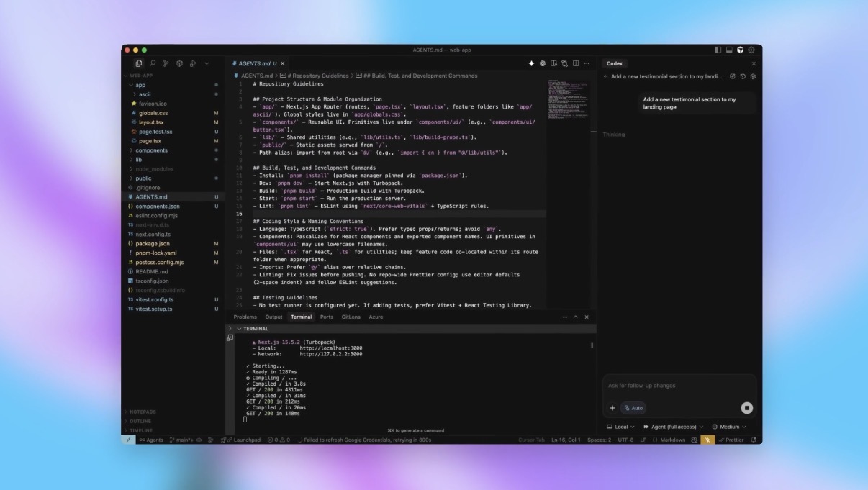Open the Agent (full access) dropdown

[674, 427]
